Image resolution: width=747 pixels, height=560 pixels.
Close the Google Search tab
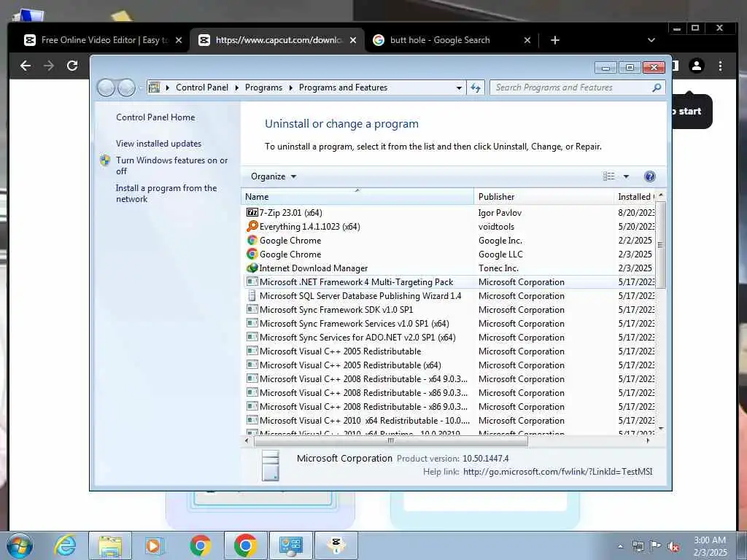pos(527,41)
